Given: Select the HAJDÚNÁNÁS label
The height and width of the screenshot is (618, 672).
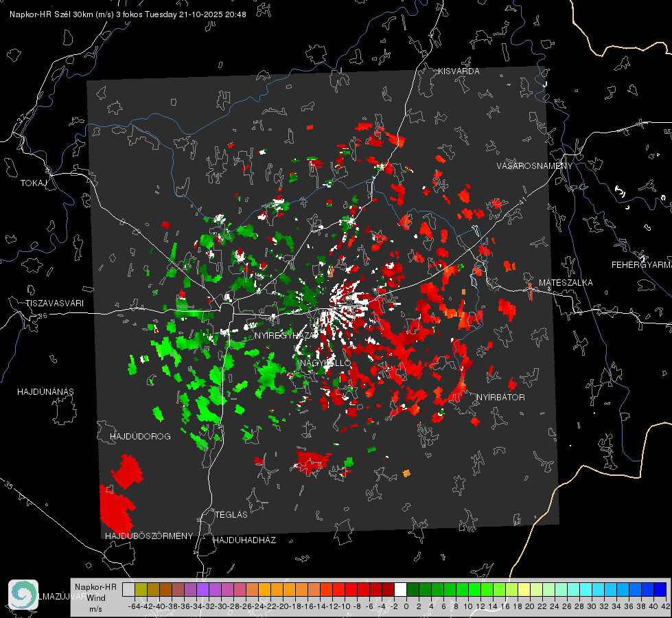Looking at the screenshot, I should 45,391.
